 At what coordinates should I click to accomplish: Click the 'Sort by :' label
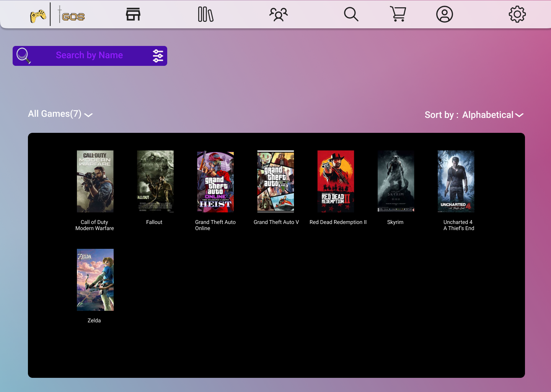[442, 115]
